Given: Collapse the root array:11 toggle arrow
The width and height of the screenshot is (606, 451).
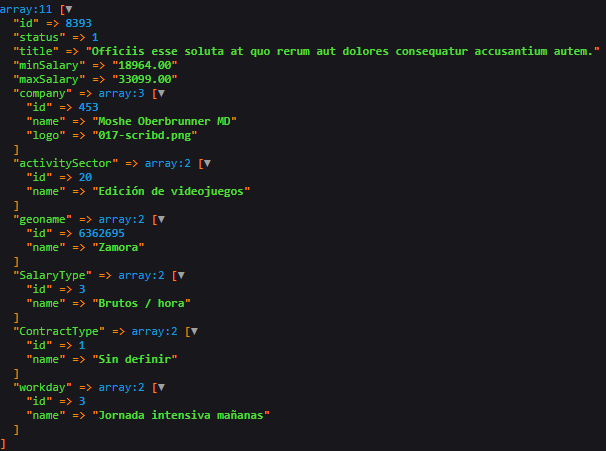Looking at the screenshot, I should click(69, 9).
